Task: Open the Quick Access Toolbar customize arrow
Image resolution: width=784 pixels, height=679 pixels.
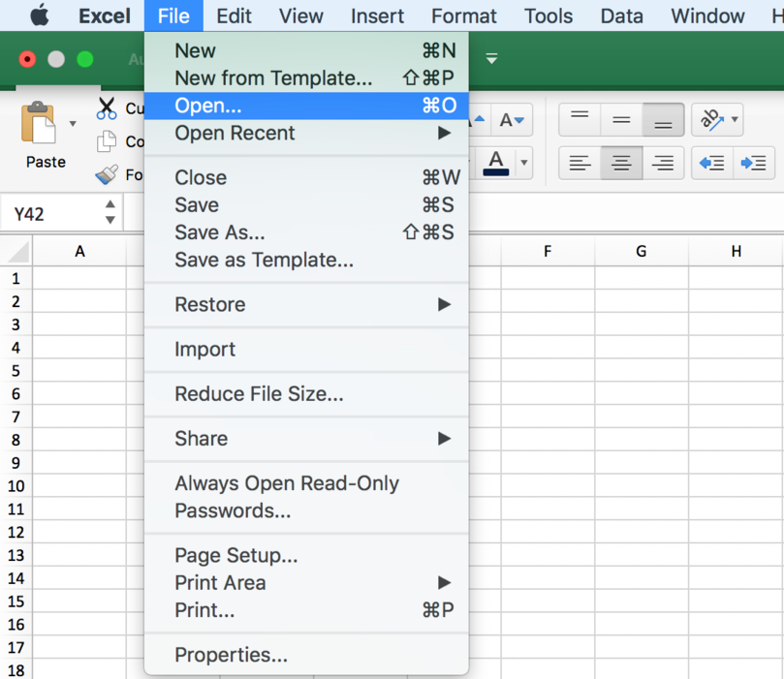Action: pyautogui.click(x=492, y=58)
